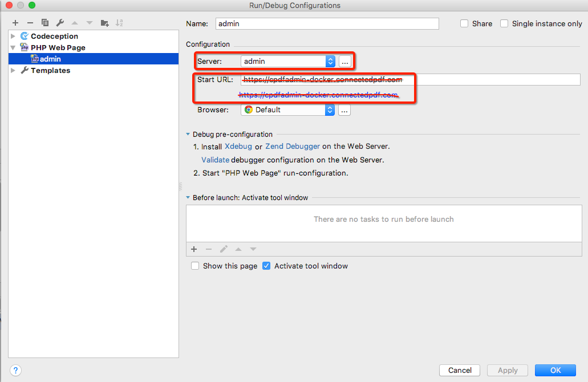Enable Single instance only checkbox
This screenshot has width=588, height=382.
pyautogui.click(x=504, y=23)
